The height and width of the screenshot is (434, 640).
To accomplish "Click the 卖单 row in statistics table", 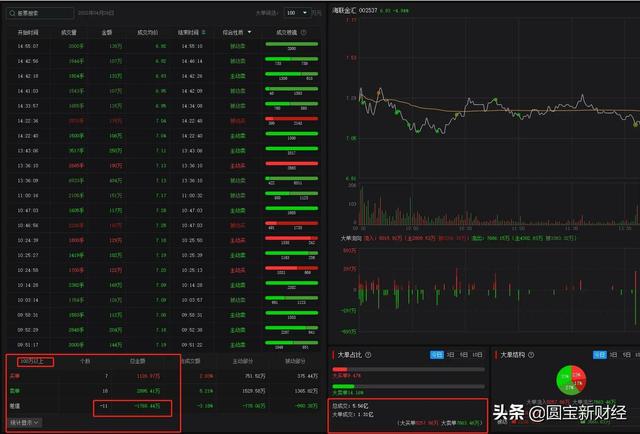I will point(163,391).
